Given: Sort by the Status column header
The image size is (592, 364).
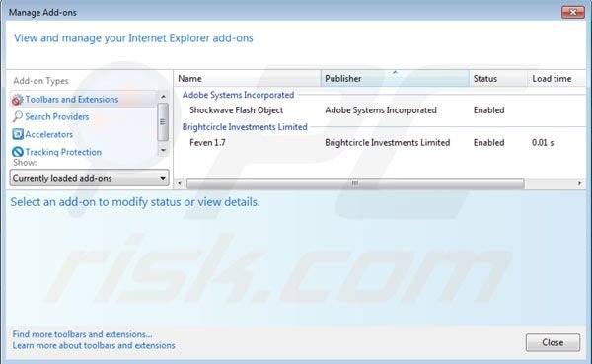Looking at the screenshot, I should point(498,79).
